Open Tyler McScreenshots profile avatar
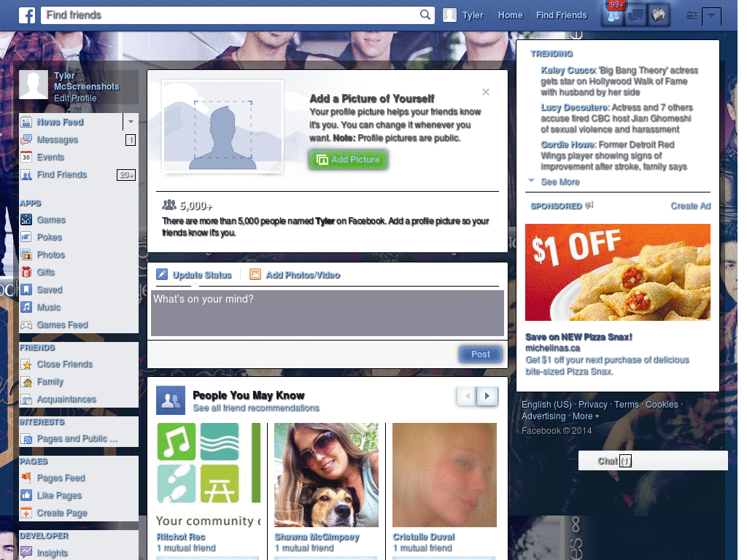 [x=34, y=85]
